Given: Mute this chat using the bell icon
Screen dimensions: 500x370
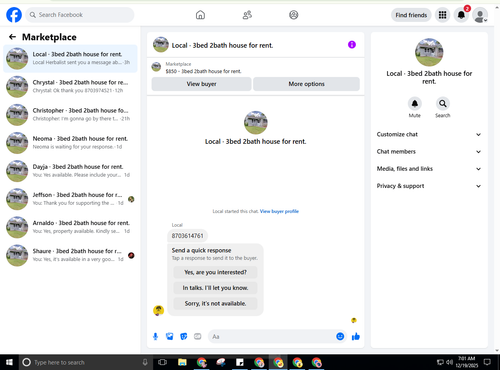Looking at the screenshot, I should point(415,104).
